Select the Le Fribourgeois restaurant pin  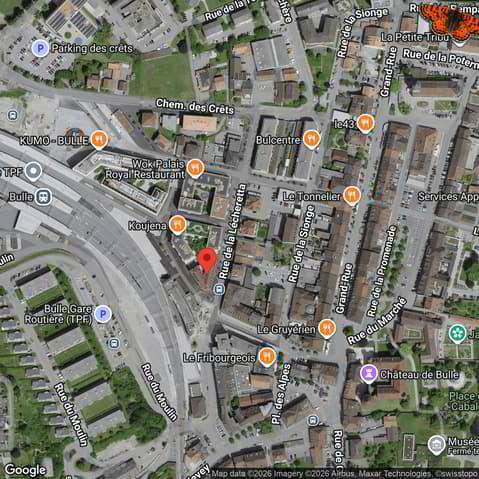point(267,357)
